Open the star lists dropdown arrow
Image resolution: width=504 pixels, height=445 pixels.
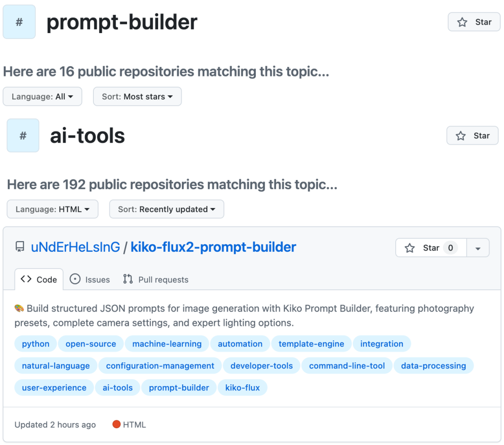tap(477, 248)
